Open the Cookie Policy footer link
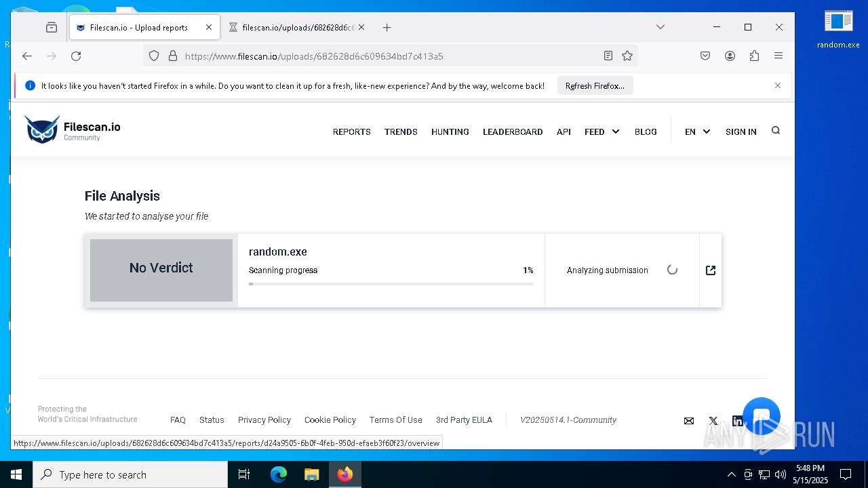 tap(330, 420)
